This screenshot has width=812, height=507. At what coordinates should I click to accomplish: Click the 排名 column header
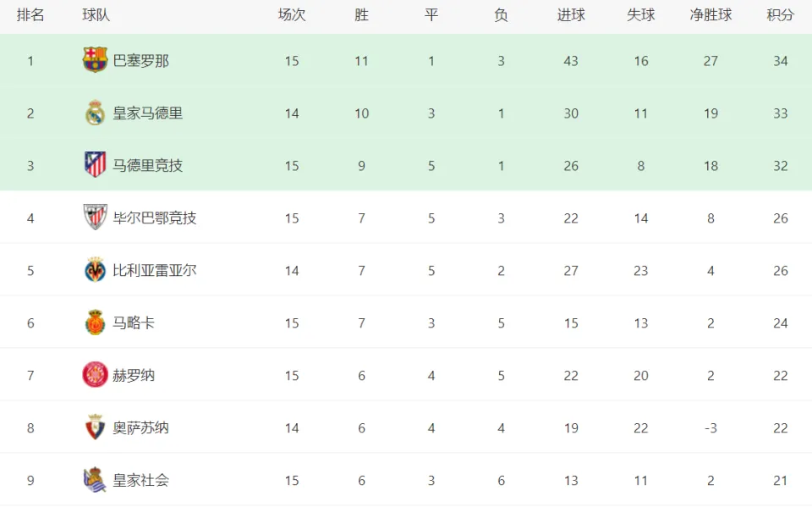30,15
